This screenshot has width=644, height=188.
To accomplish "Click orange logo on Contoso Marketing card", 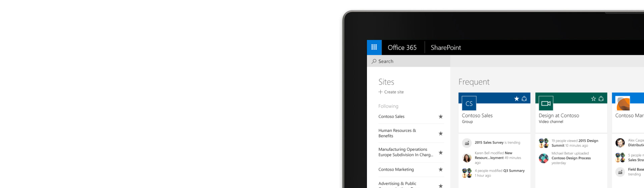I will 623,103.
